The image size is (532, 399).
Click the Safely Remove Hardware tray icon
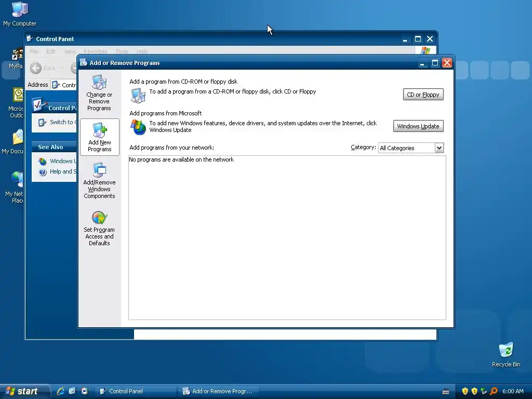click(484, 391)
